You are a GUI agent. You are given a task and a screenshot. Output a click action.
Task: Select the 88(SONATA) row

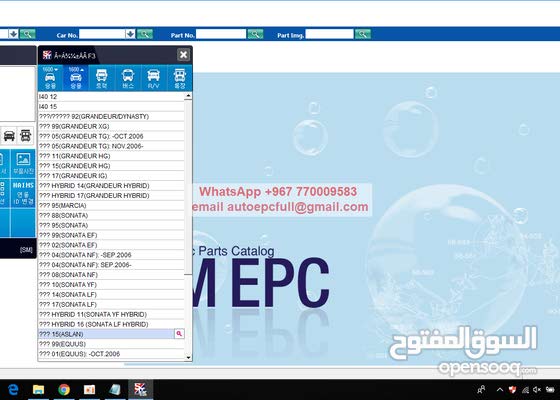click(x=111, y=215)
